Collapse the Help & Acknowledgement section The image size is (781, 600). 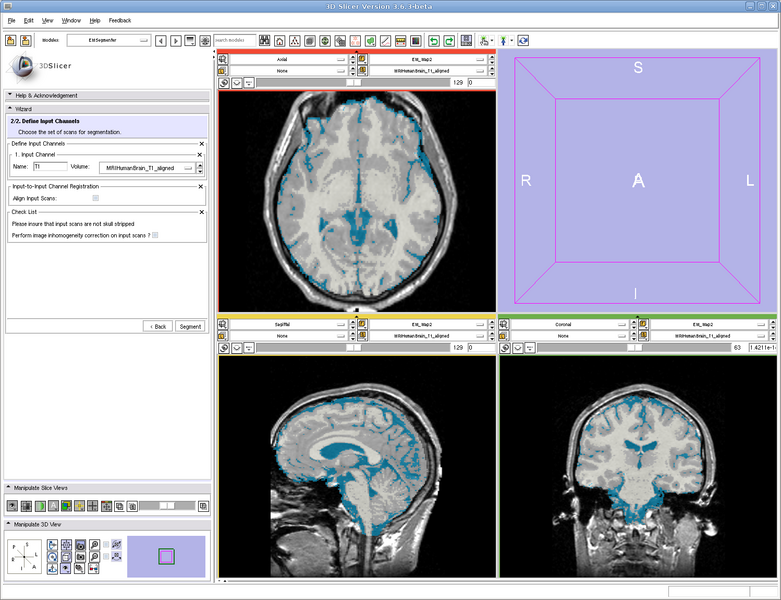pyautogui.click(x=107, y=96)
